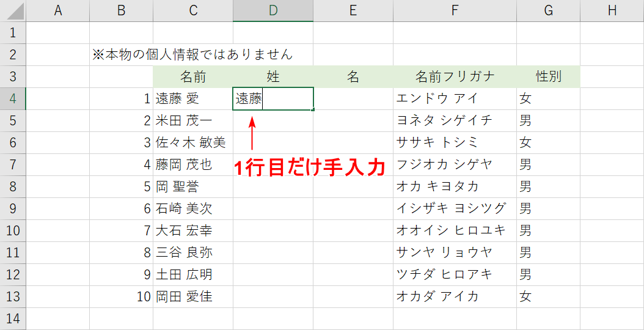
Task: Select row 13 header
Action: pyautogui.click(x=13, y=296)
